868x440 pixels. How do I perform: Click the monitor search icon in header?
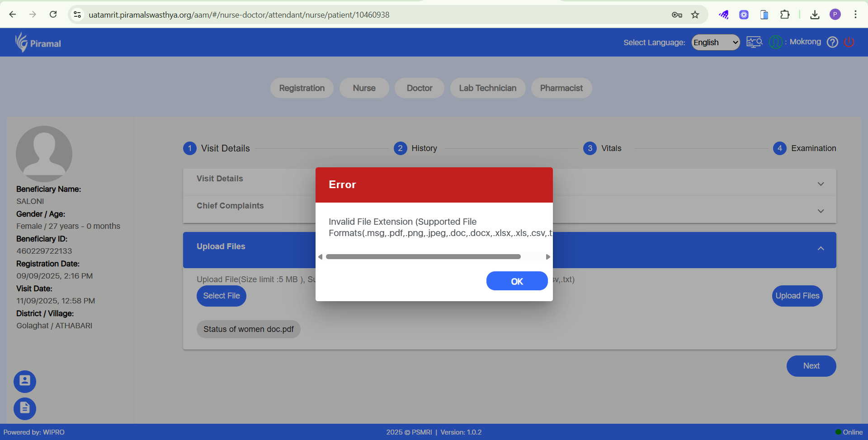(754, 42)
